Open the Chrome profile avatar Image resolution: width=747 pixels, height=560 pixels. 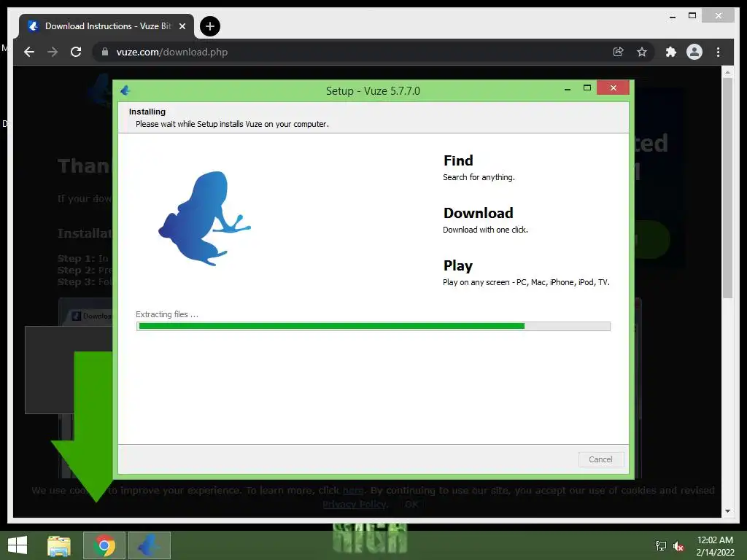694,52
